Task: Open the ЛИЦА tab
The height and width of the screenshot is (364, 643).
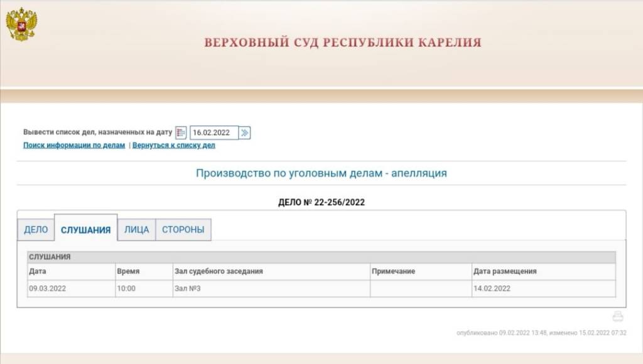Action: point(136,230)
